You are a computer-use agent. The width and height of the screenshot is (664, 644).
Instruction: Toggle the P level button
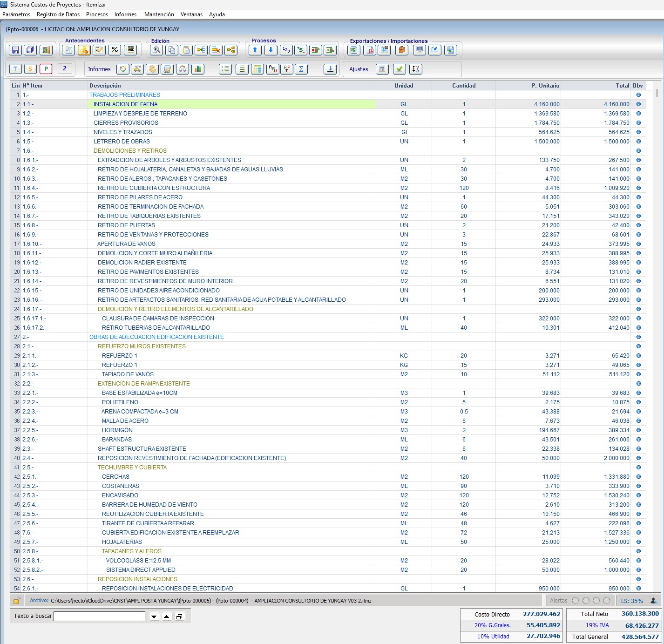[46, 69]
